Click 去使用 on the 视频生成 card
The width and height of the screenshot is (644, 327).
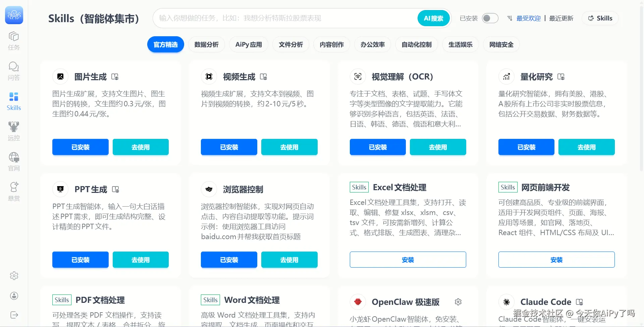coord(289,147)
